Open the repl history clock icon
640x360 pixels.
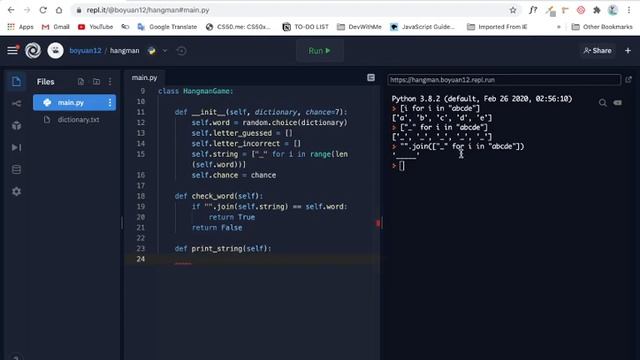[x=182, y=51]
